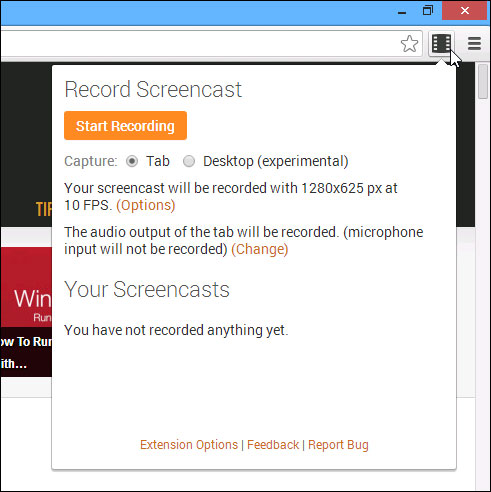Minimize the browser window
This screenshot has height=492, width=491.
pos(402,12)
